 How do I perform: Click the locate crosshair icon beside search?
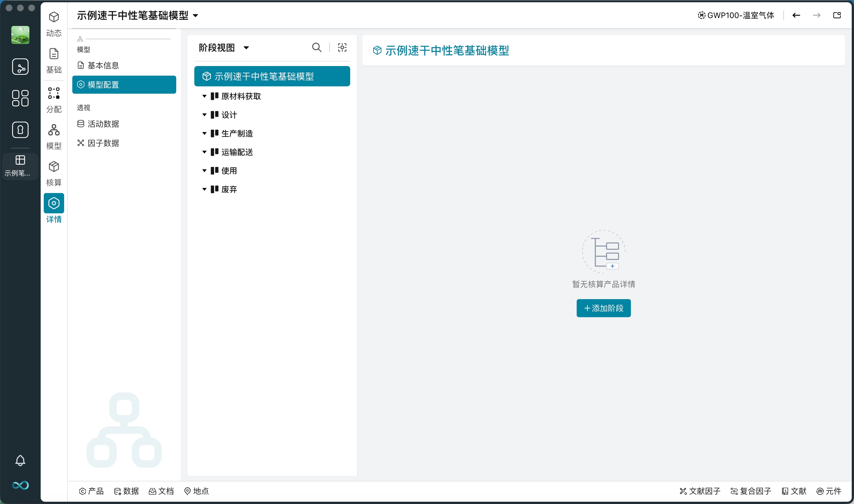(342, 47)
